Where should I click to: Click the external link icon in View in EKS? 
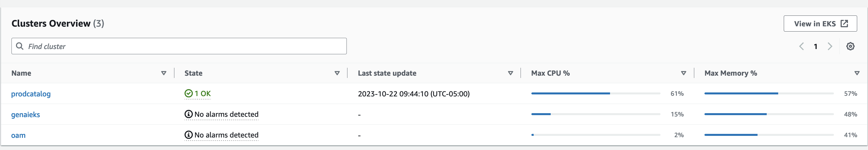coord(844,23)
